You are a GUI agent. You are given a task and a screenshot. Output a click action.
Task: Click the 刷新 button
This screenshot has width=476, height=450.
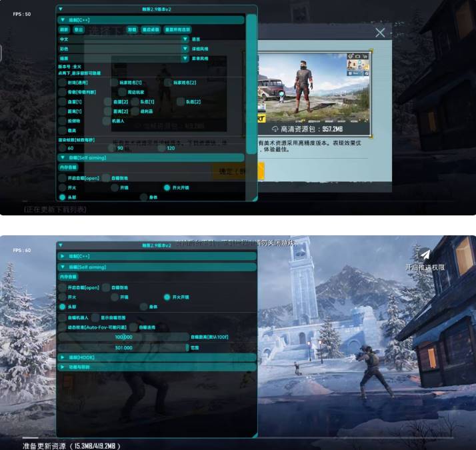coord(64,29)
